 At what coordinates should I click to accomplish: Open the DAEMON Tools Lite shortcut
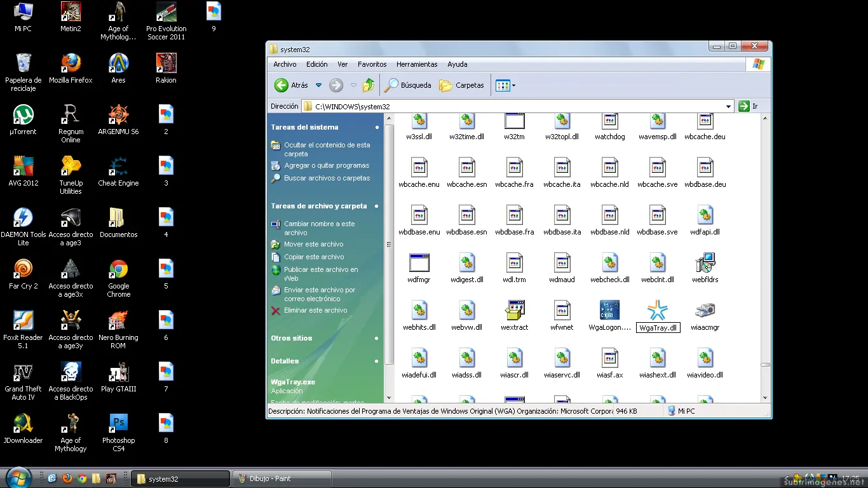23,227
